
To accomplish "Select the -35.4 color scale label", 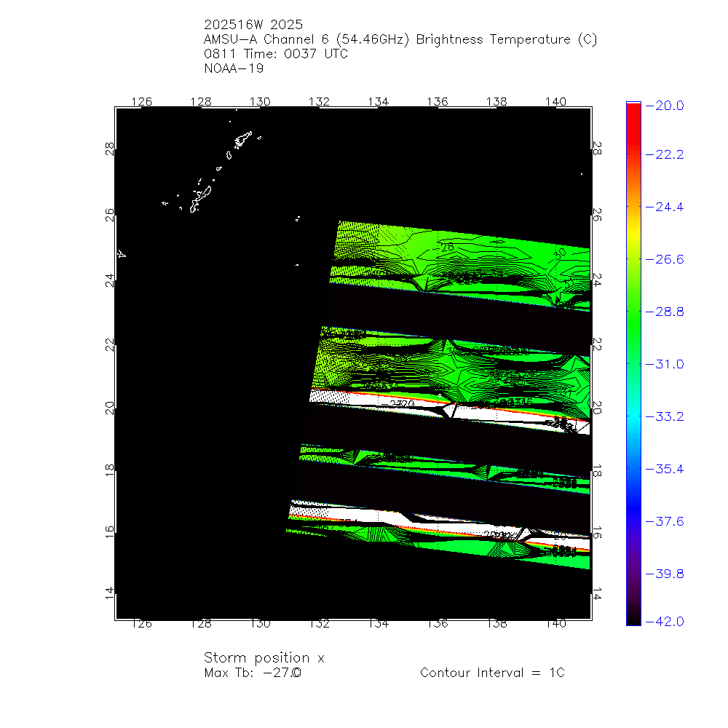I will [665, 470].
